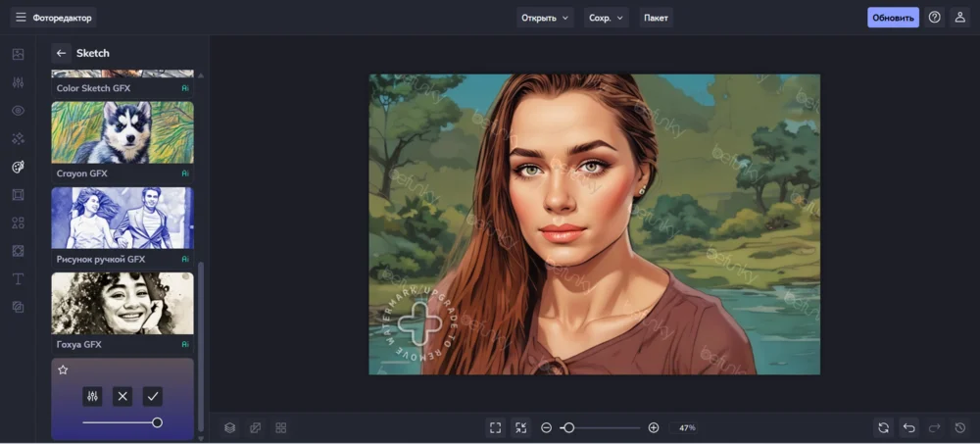This screenshot has height=444, width=980.
Task: Open the Фоторедактор hamburger menu
Action: [x=21, y=18]
